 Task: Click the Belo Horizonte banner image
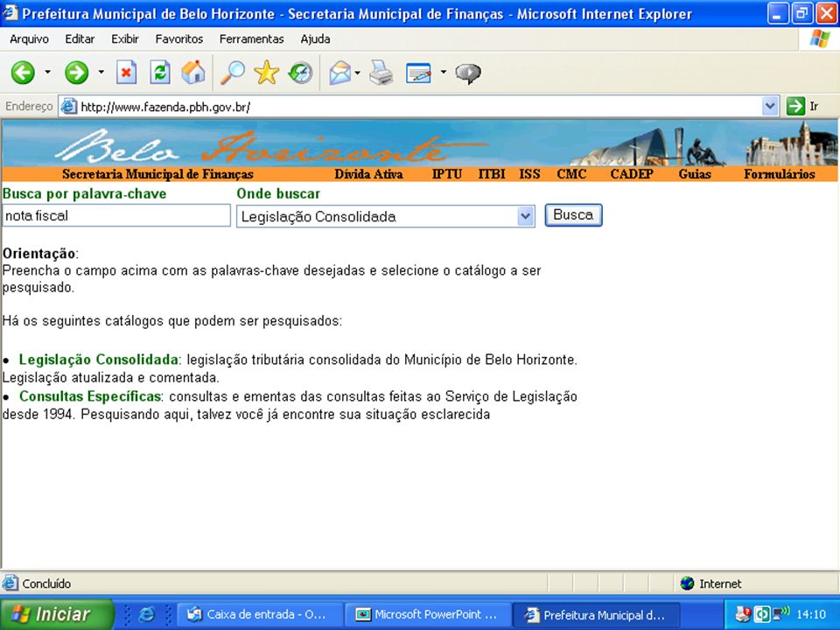pyautogui.click(x=420, y=143)
